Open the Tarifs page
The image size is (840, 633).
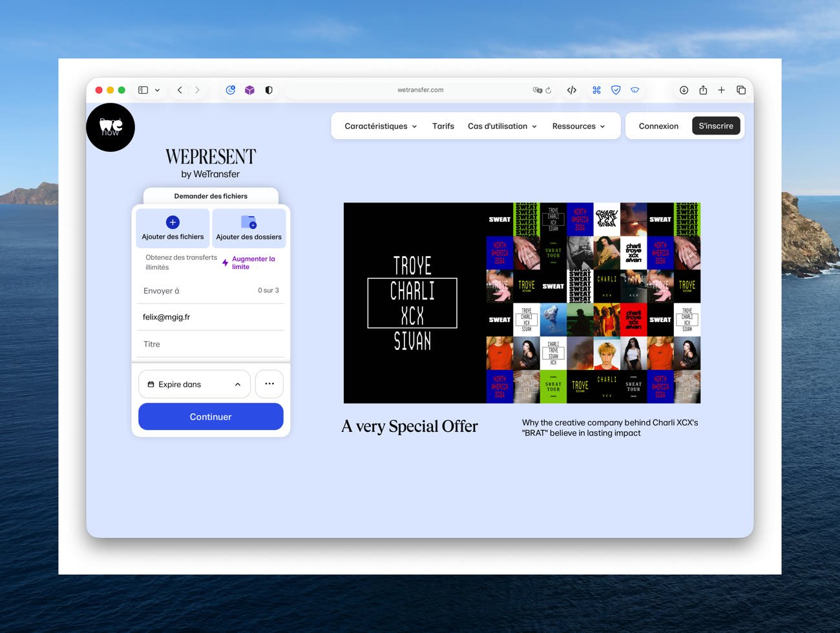tap(443, 126)
